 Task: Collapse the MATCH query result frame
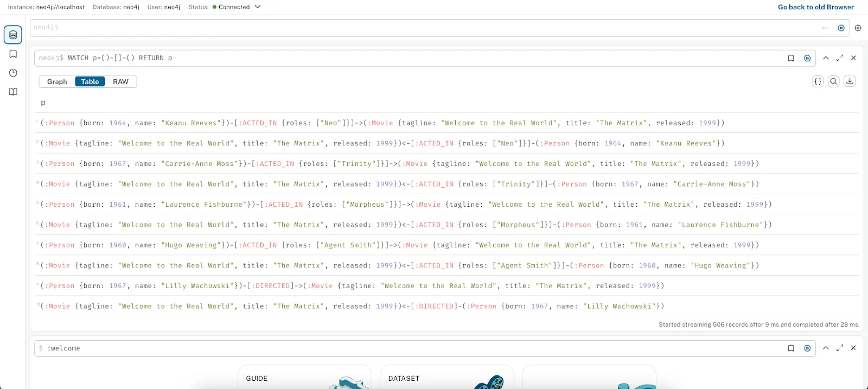tap(826, 58)
